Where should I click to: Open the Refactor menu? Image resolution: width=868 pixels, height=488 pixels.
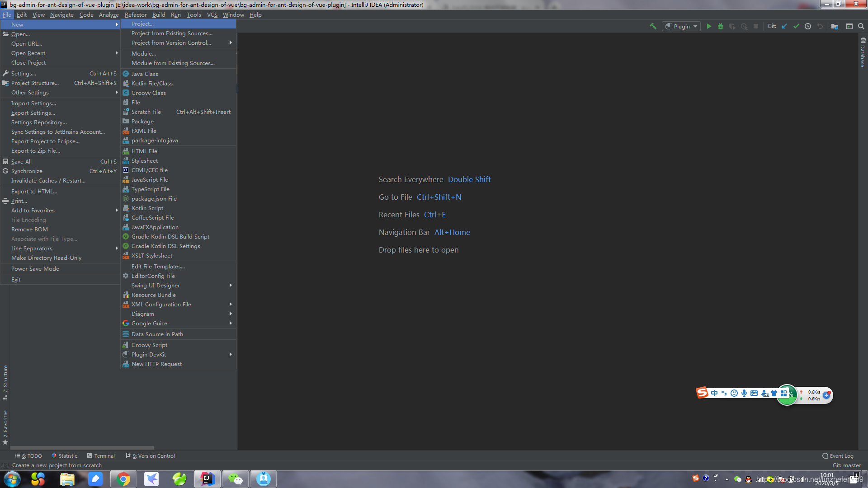tap(136, 15)
